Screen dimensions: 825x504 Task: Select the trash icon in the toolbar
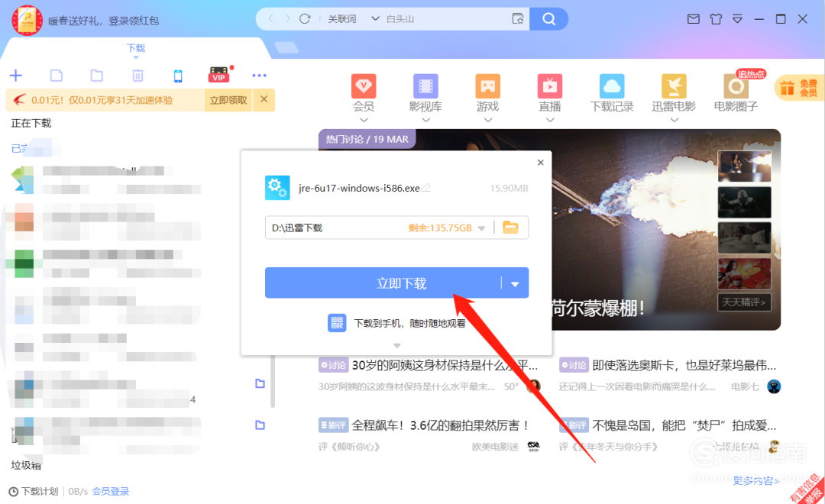(138, 76)
